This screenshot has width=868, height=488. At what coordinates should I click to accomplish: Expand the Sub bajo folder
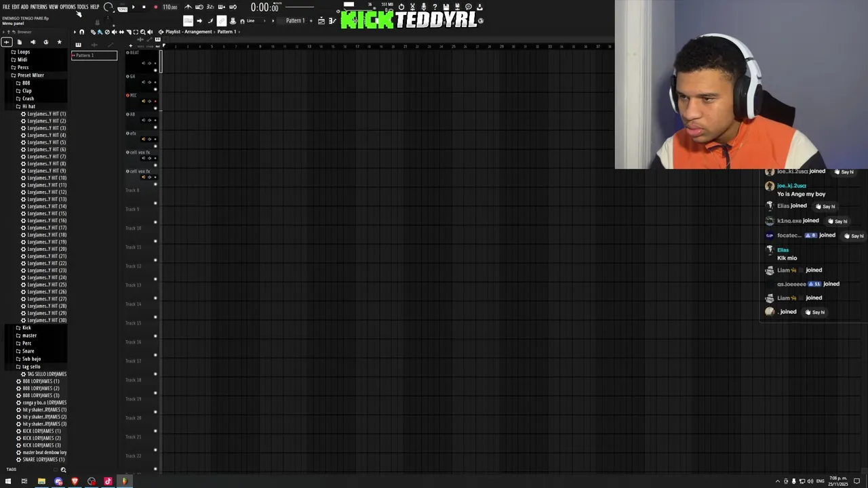[31, 359]
